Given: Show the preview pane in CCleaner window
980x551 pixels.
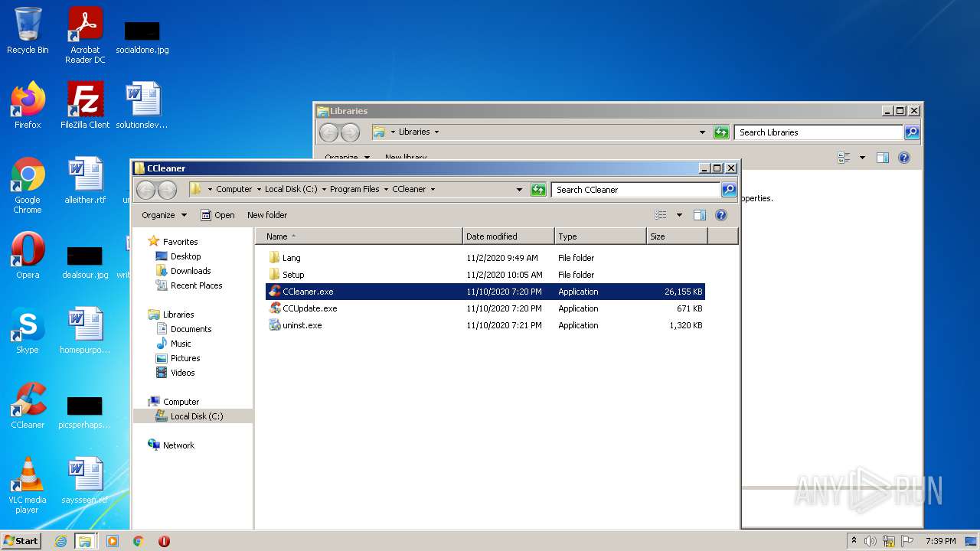Looking at the screenshot, I should pyautogui.click(x=699, y=215).
